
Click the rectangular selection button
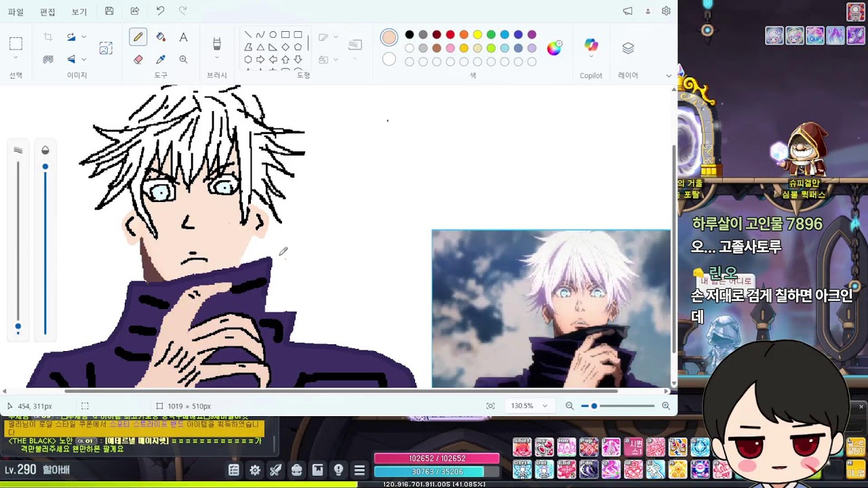click(x=16, y=43)
